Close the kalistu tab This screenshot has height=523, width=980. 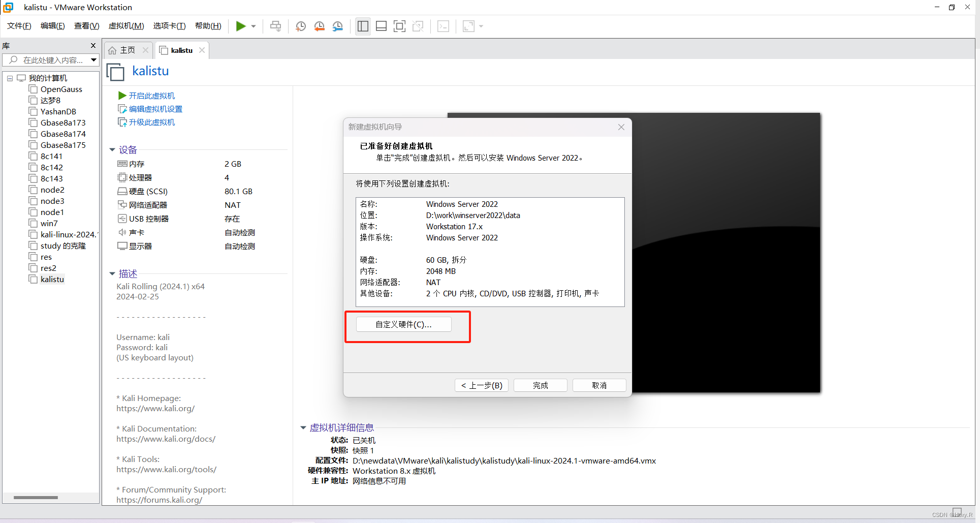pyautogui.click(x=202, y=50)
